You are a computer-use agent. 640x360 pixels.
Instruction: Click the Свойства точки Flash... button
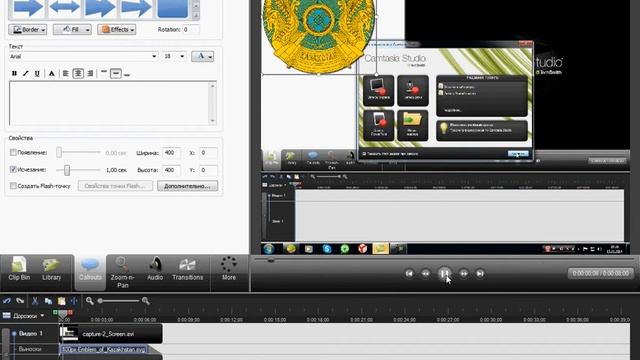116,186
